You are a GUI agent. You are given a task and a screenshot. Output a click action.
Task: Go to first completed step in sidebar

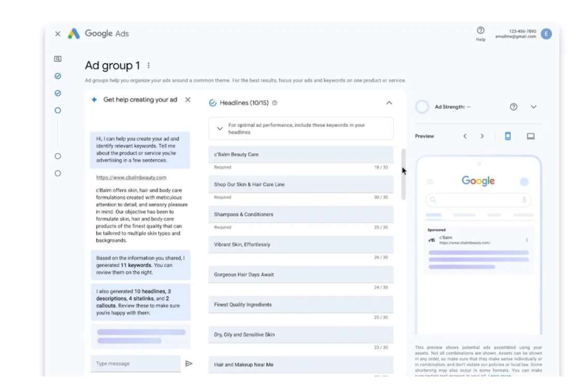click(x=58, y=76)
